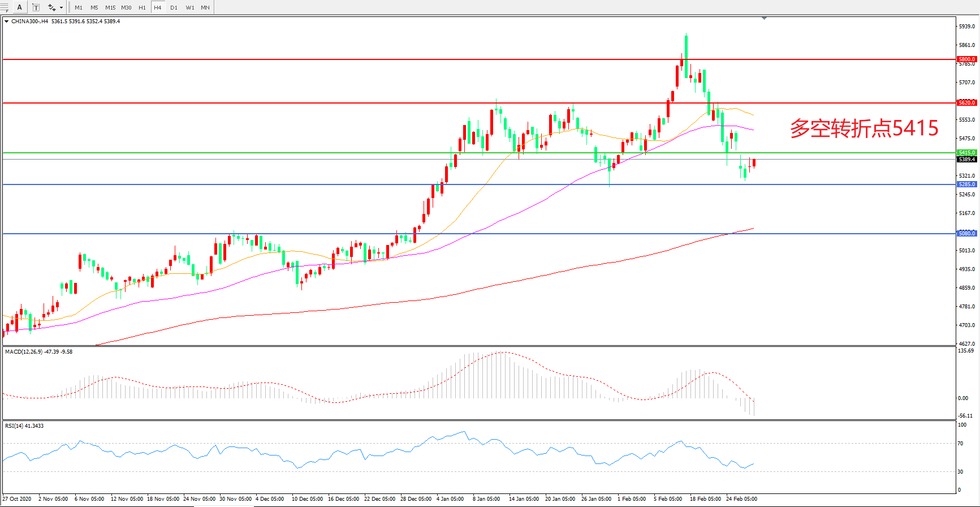Select the M30 timeframe
This screenshot has height=507, width=980.
126,7
